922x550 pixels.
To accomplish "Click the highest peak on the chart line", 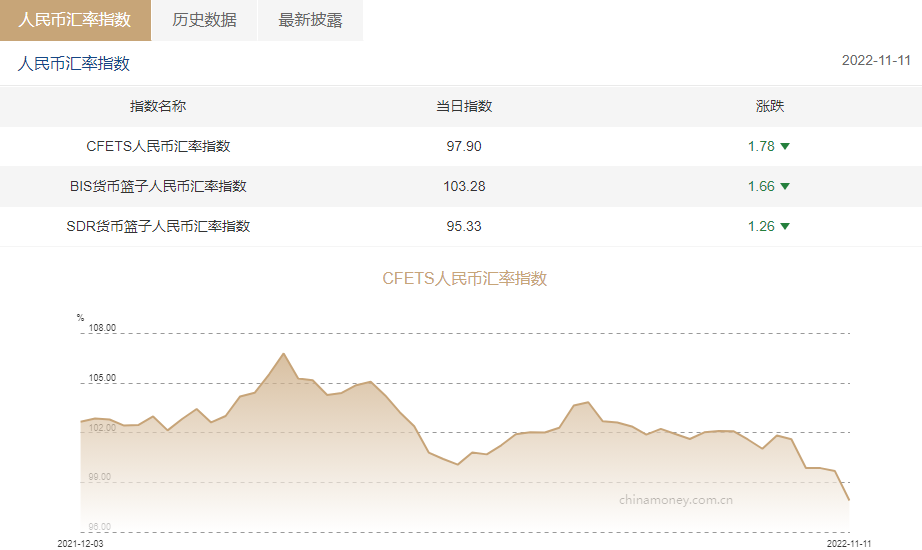I will (284, 354).
